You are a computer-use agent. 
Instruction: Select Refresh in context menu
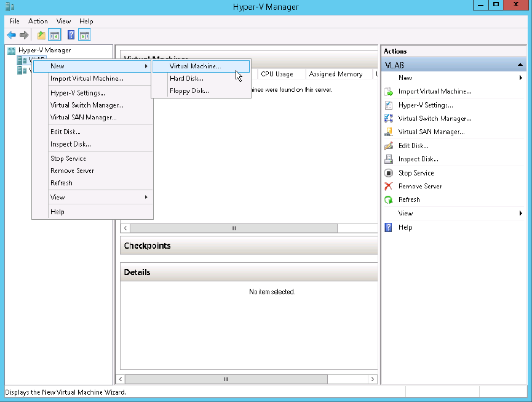[92, 183]
